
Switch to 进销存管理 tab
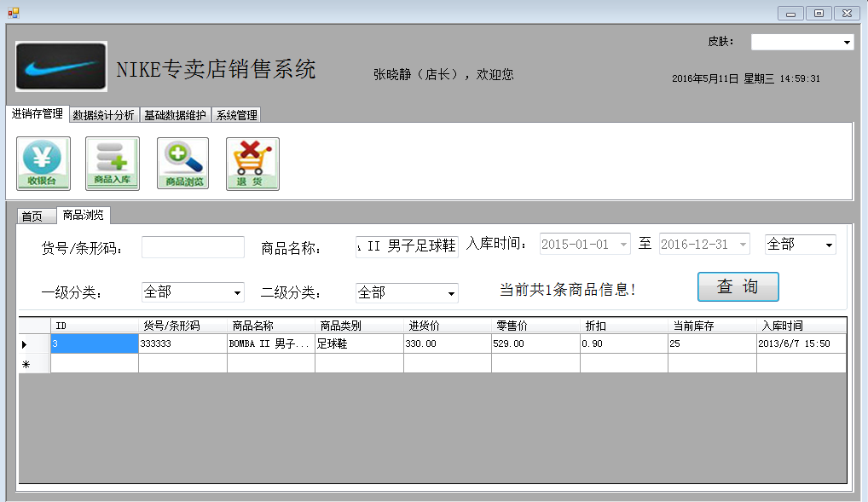point(37,113)
